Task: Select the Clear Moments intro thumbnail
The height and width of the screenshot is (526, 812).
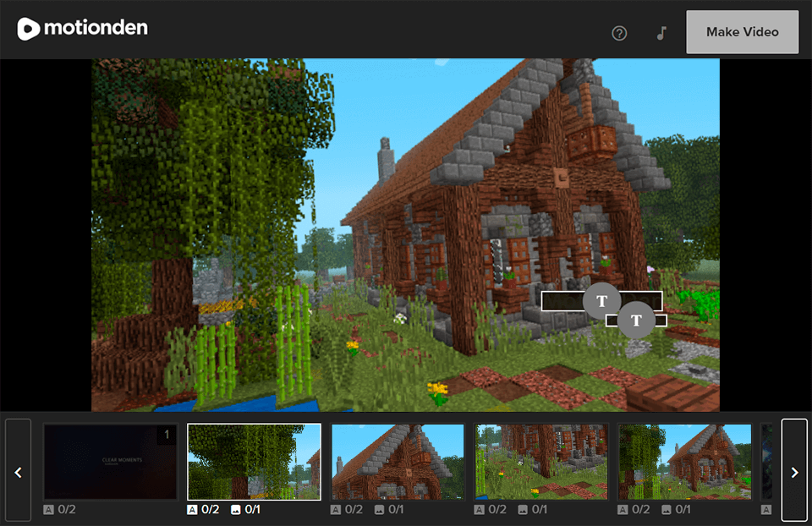Action: click(110, 461)
